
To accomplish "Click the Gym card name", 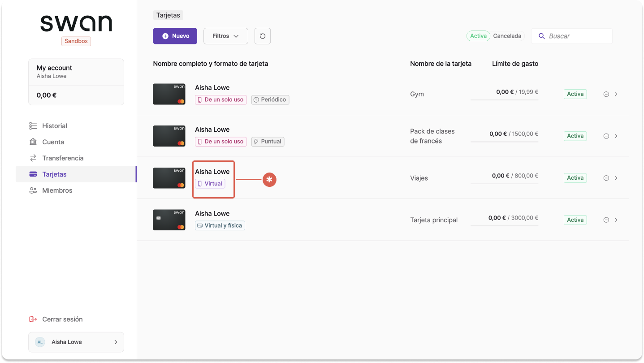I will click(417, 95).
